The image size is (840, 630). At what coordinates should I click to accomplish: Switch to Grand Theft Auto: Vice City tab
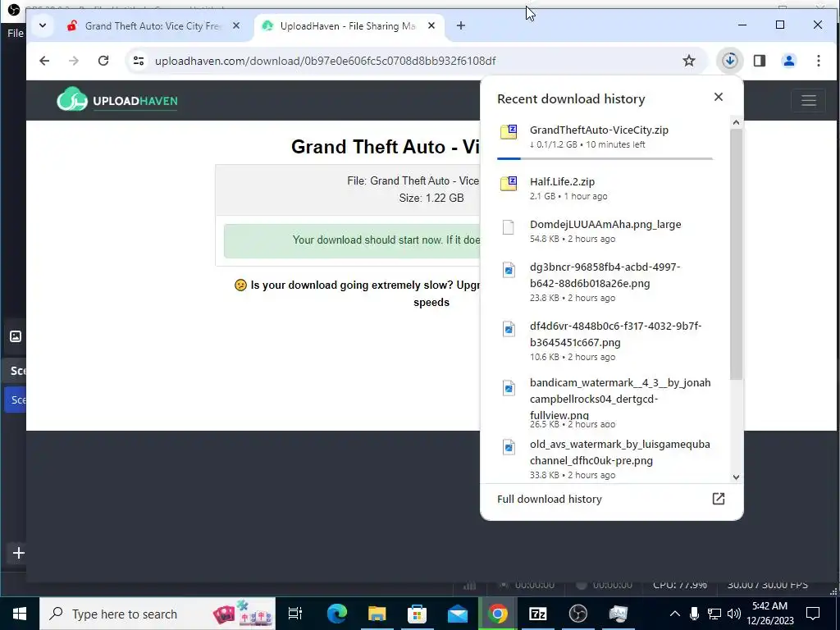[153, 25]
